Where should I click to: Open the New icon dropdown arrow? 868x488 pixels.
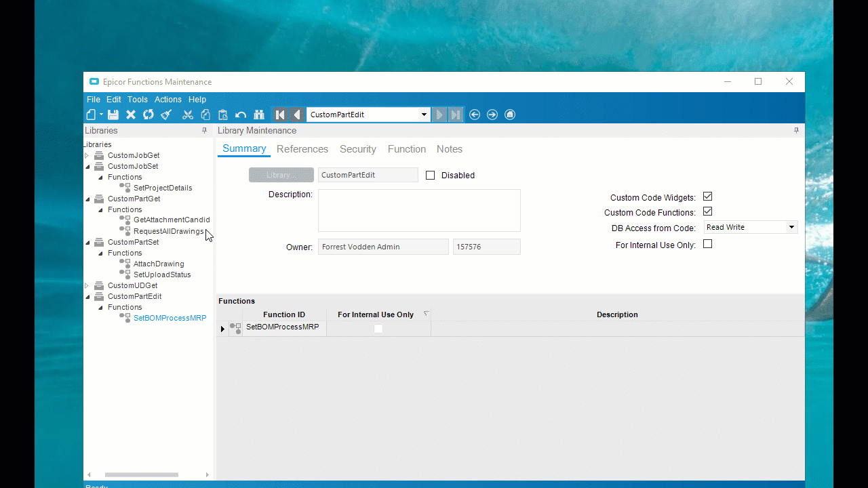102,115
